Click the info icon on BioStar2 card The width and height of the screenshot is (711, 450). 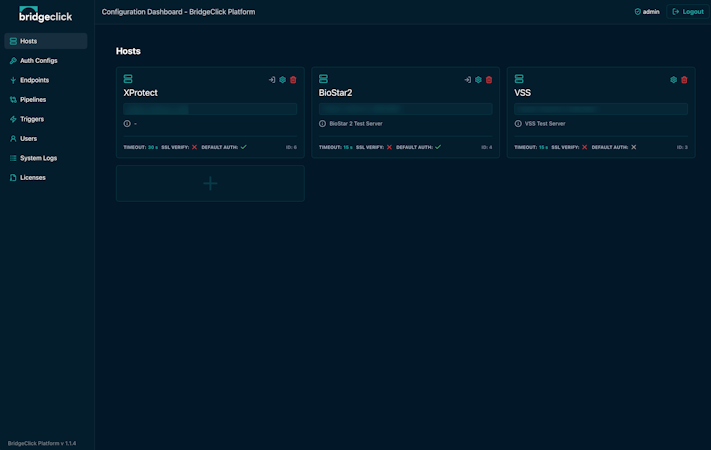coord(322,123)
